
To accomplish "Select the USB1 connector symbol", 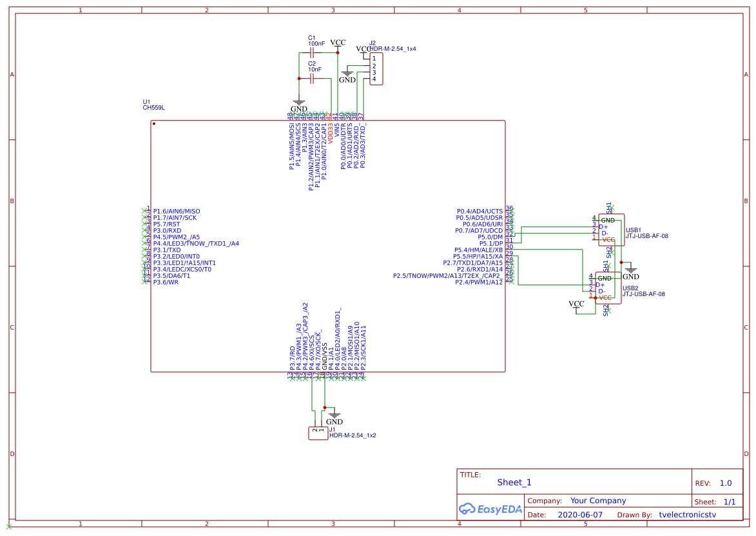I will coord(611,230).
